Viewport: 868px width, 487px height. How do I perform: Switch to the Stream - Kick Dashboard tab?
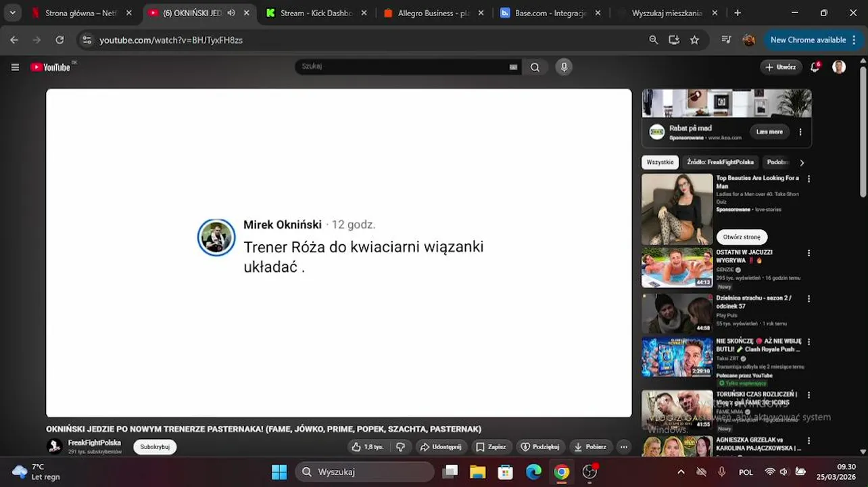click(x=316, y=13)
